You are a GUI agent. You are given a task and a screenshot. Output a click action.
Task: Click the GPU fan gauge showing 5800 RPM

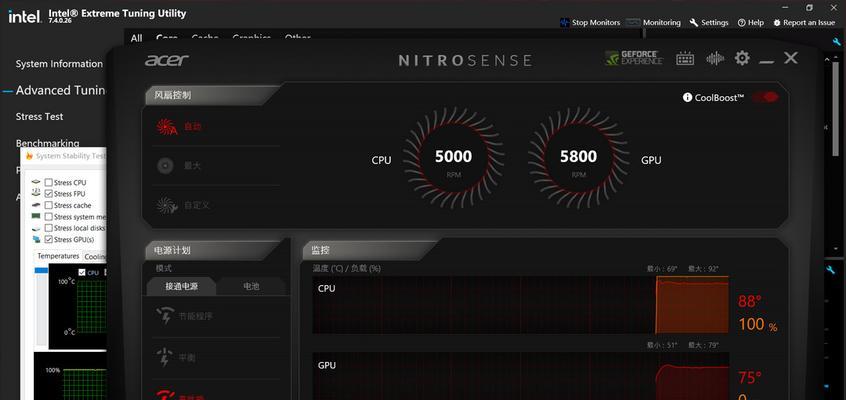pyautogui.click(x=578, y=159)
